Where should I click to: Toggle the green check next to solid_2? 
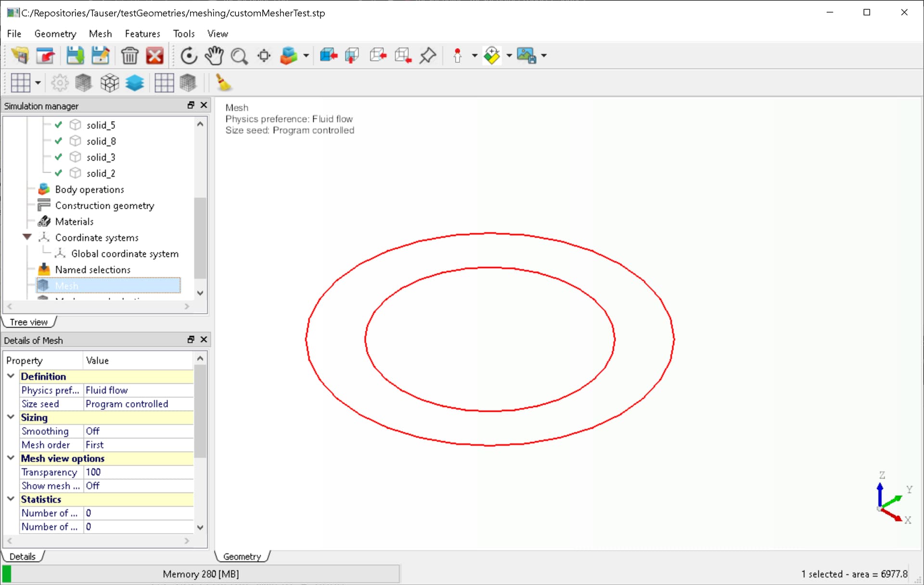click(59, 173)
